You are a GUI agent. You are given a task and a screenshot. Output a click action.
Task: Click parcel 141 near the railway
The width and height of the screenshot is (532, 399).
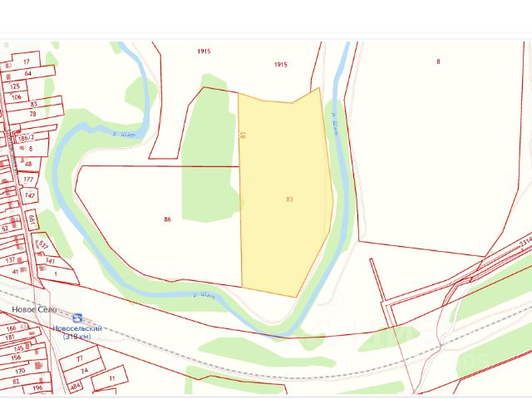(x=51, y=260)
